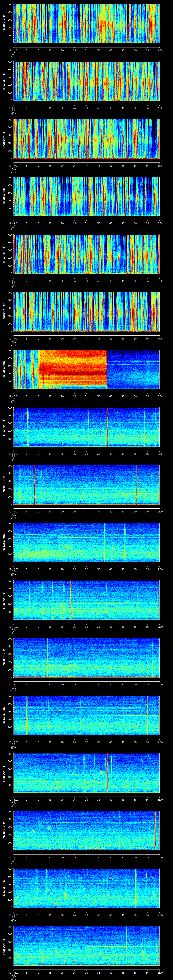Image resolution: width=173 pixels, height=980 pixels.
Task: Click the '19:14:00' start time label
Action: (x=13, y=799)
